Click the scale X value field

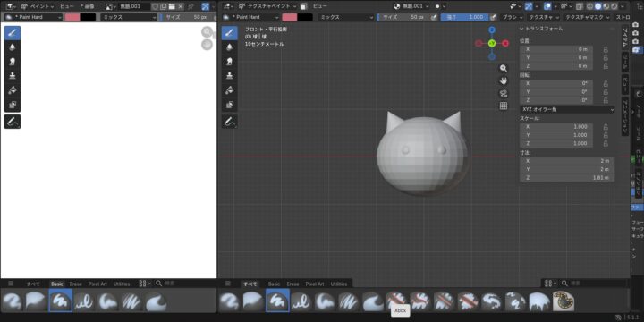click(x=556, y=126)
